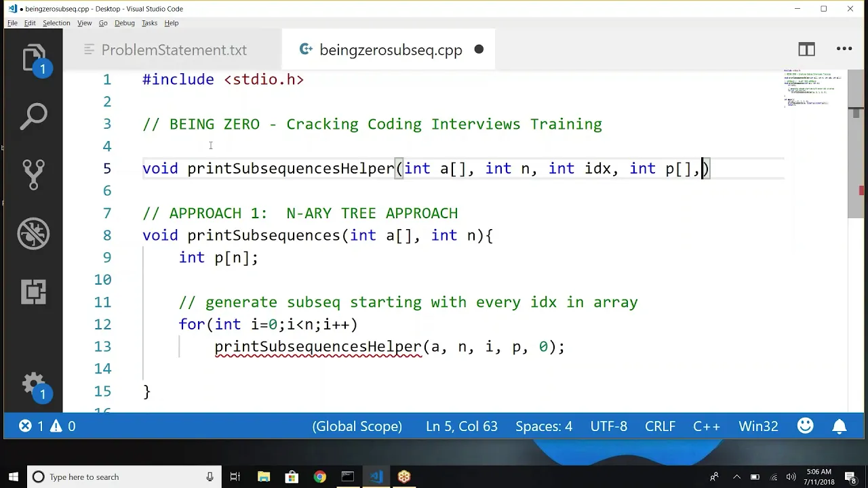Open Task View on the taskbar
868x488 pixels.
(x=235, y=477)
